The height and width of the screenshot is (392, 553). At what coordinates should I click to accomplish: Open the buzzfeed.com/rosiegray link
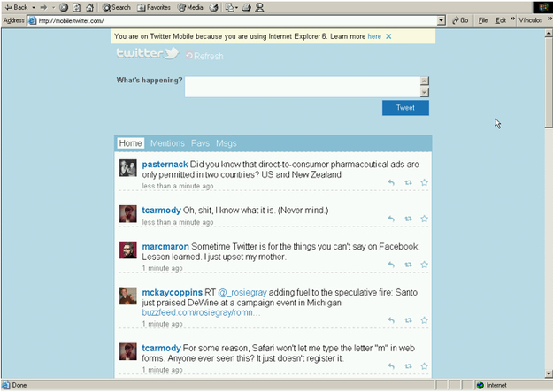click(201, 312)
